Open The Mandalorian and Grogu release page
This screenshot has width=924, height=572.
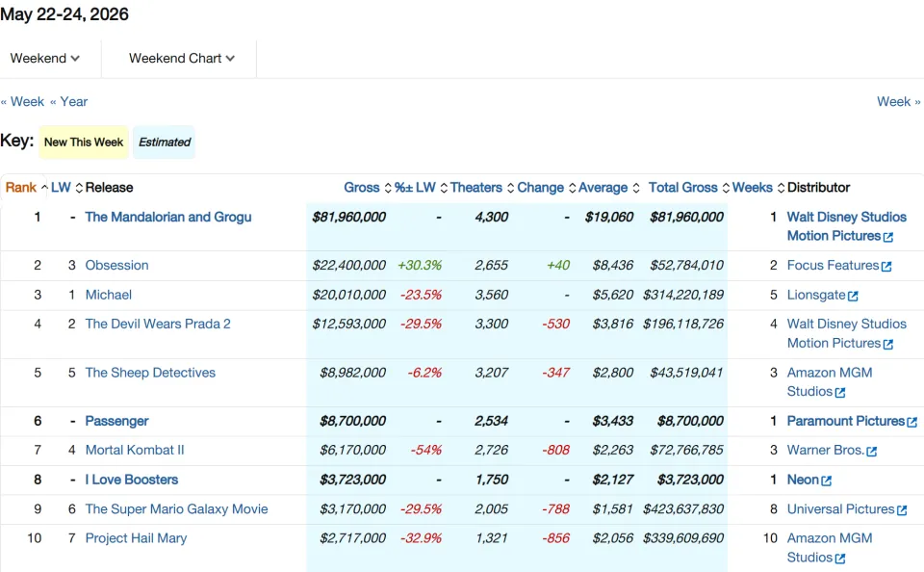point(167,217)
